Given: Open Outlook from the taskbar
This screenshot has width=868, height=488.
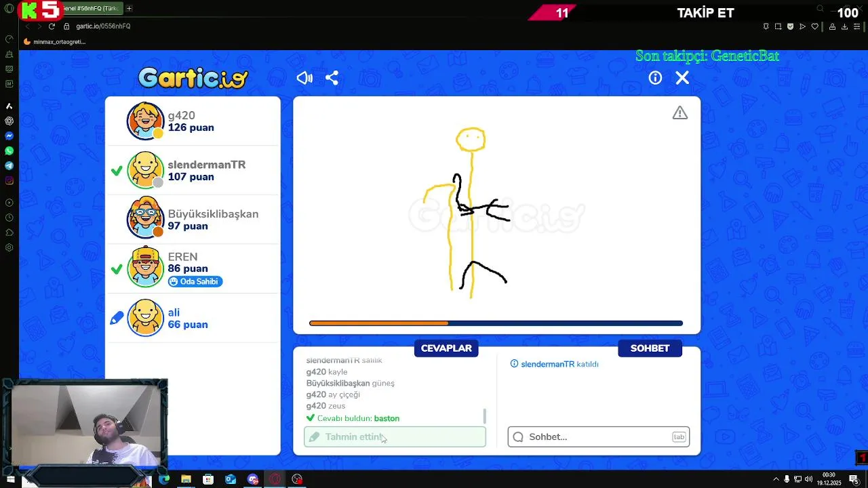Looking at the screenshot, I should click(231, 479).
